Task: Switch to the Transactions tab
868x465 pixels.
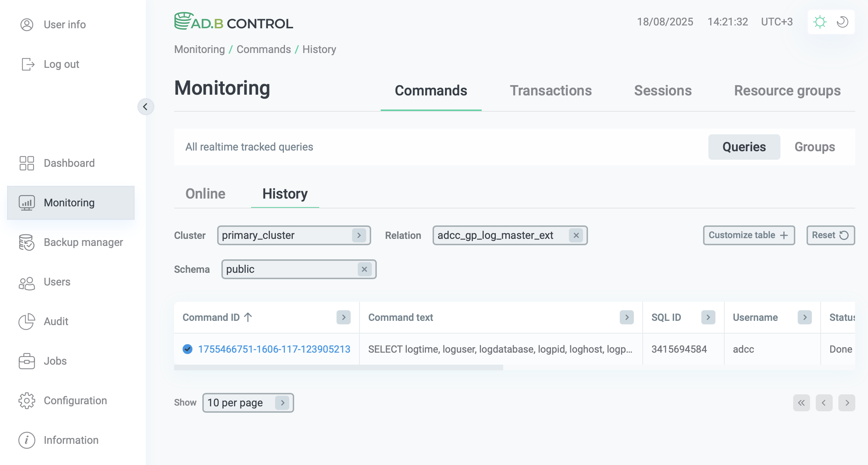Action: pos(551,91)
